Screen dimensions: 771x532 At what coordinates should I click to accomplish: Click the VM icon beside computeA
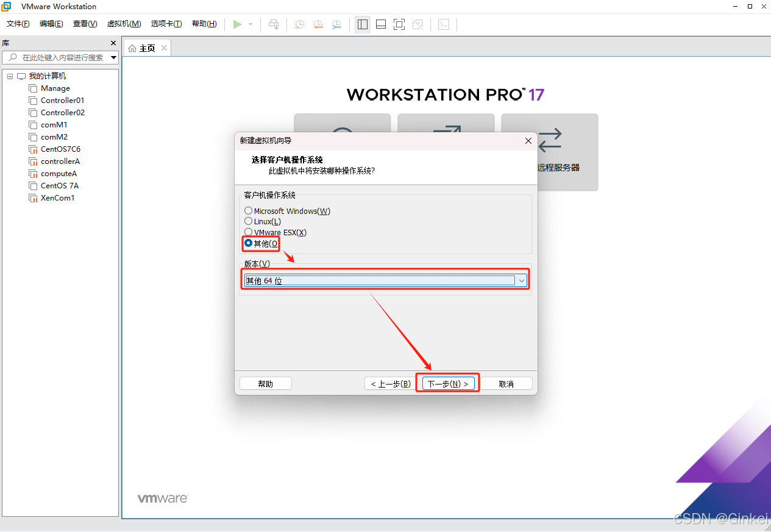[x=34, y=174]
